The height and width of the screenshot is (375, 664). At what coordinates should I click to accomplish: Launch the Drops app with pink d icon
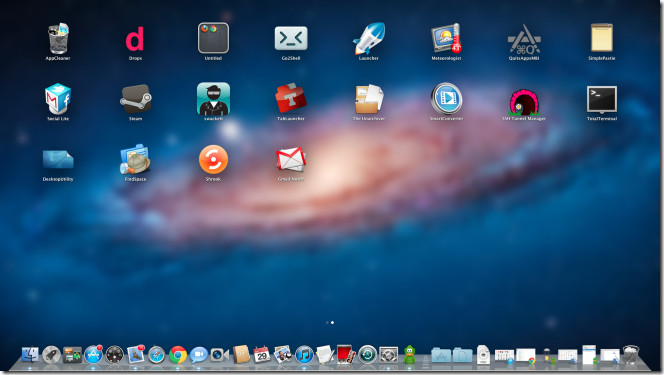[135, 39]
